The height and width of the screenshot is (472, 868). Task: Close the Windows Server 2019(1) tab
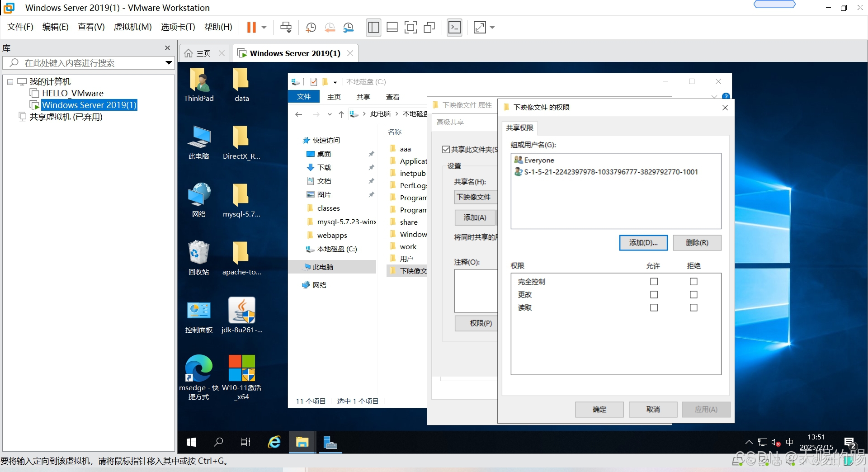350,53
